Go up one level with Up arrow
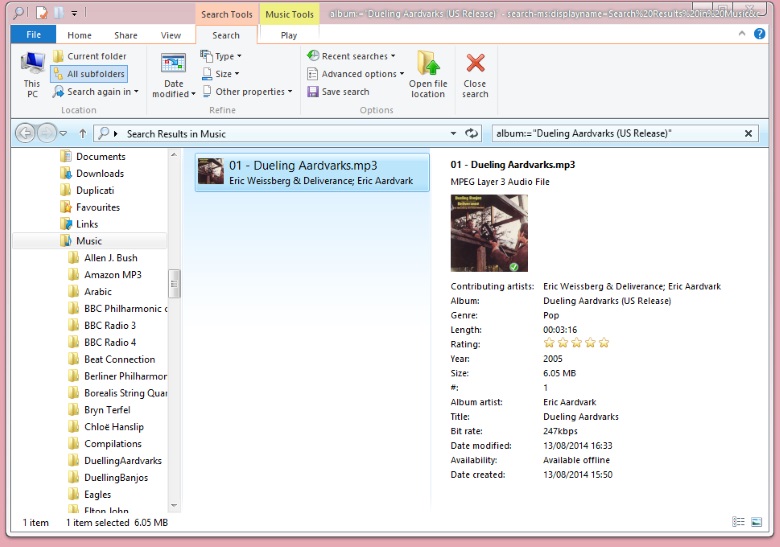 pyautogui.click(x=83, y=133)
